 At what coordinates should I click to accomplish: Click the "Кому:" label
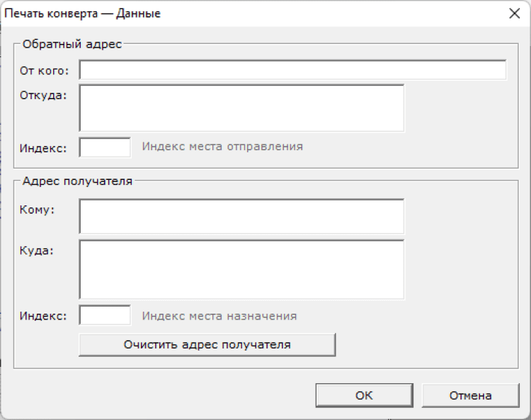(38, 210)
